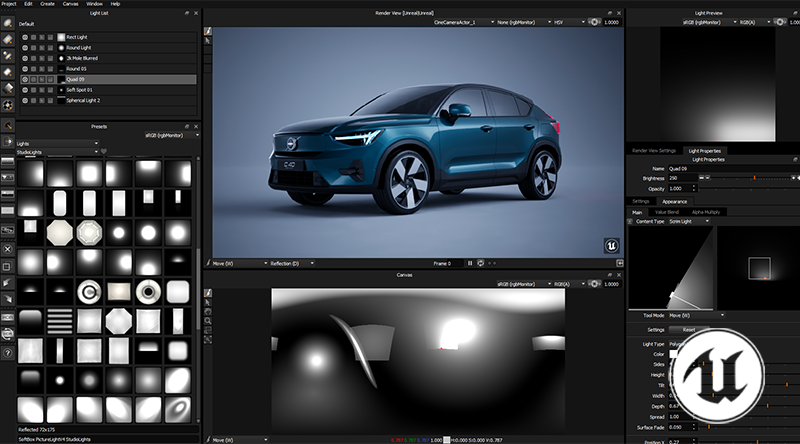800x444 pixels.
Task: Select the brush tool in Render View toolbar
Action: 208,31
